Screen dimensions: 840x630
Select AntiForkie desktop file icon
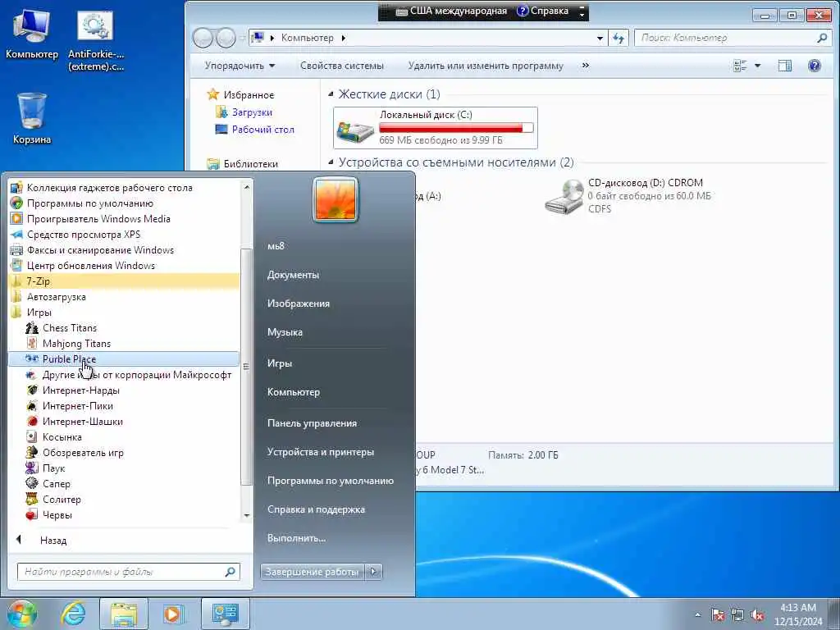click(96, 42)
